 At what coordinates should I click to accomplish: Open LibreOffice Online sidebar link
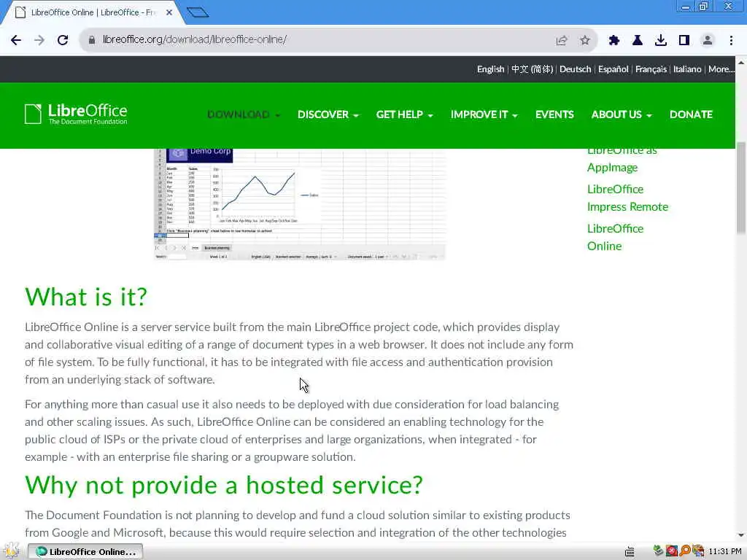pos(615,237)
